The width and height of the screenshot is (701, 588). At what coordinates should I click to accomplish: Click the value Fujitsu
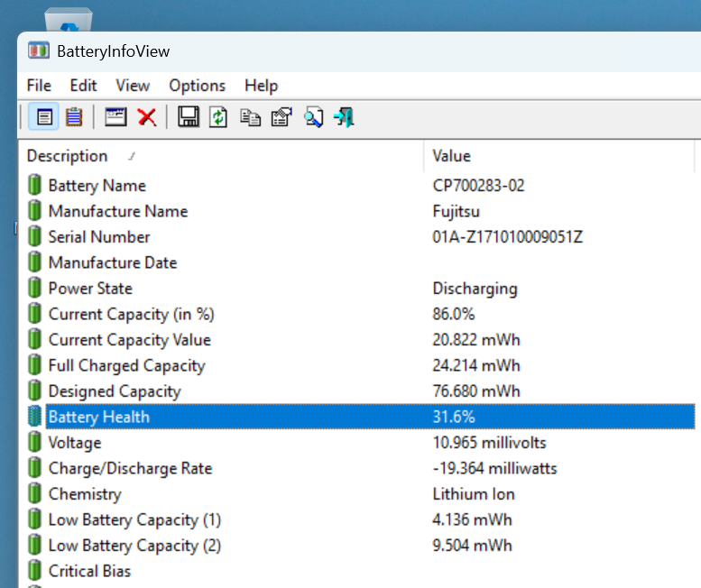(x=456, y=211)
